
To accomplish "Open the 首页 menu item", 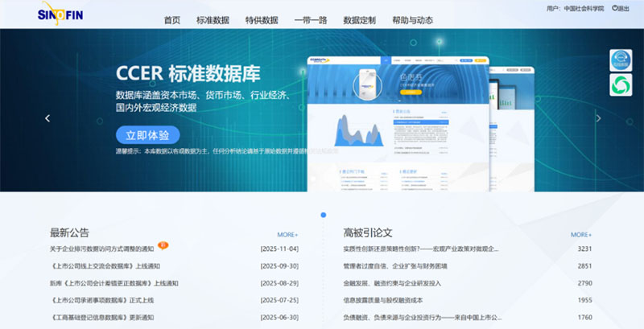I will [171, 20].
